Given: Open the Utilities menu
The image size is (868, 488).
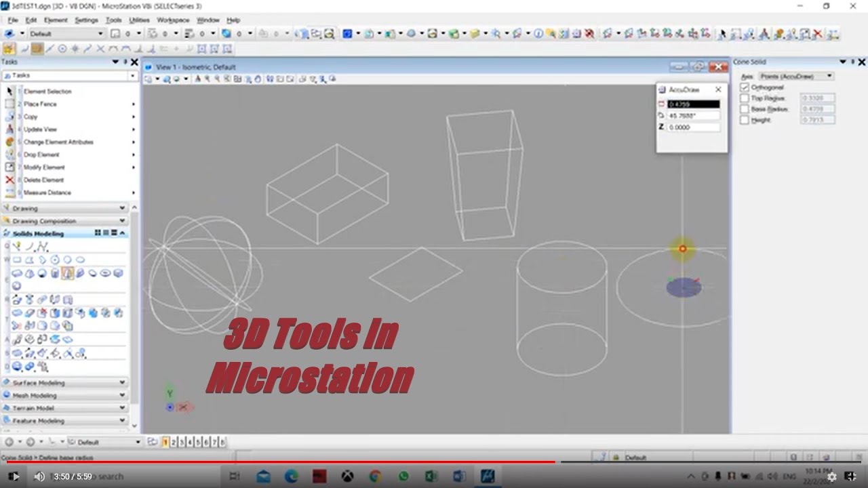Looking at the screenshot, I should 139,20.
